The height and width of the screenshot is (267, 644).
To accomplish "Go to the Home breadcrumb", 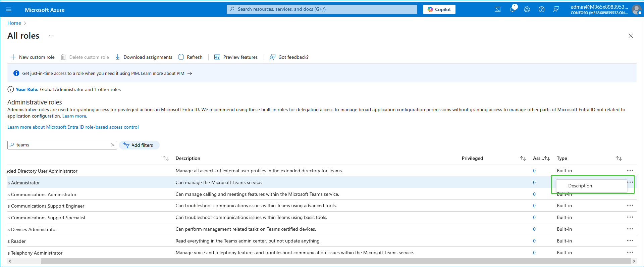I will click(14, 23).
